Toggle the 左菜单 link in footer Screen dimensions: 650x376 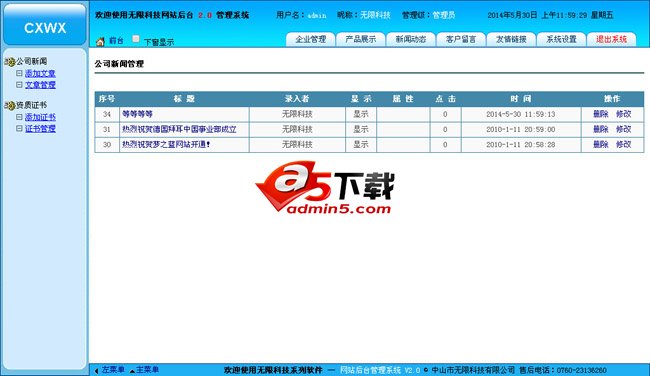(x=113, y=369)
